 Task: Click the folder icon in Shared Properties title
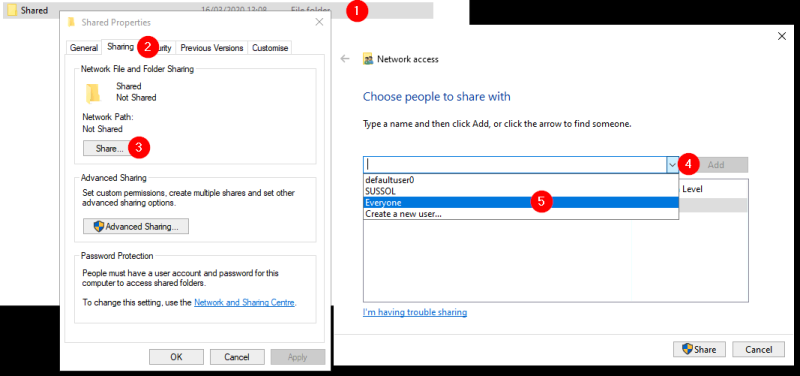[x=72, y=22]
